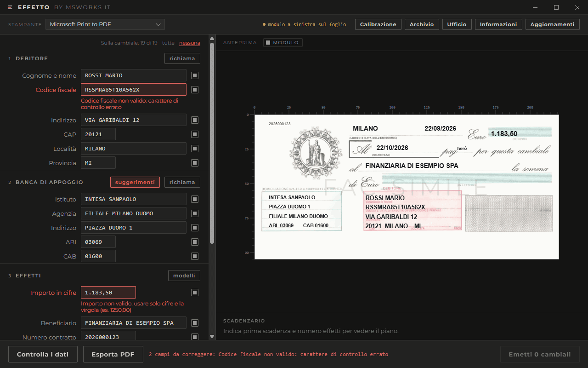Screen dimensions: 588x368
Task: Toggle square icon next to Importo in cifre
Action: point(195,293)
